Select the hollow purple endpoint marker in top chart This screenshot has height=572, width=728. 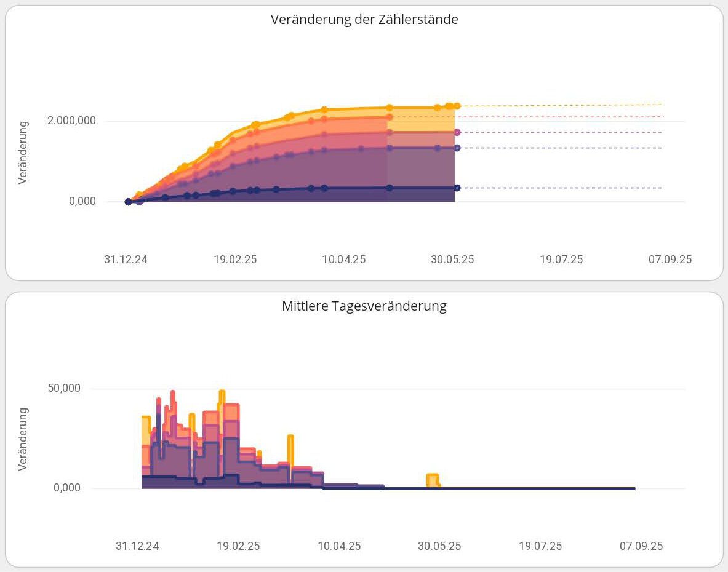coord(457,148)
